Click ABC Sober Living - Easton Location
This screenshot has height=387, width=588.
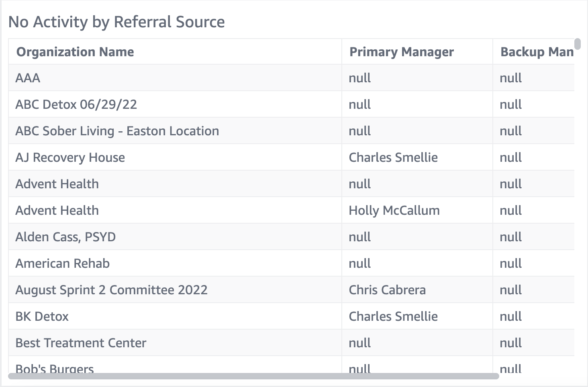(x=117, y=131)
